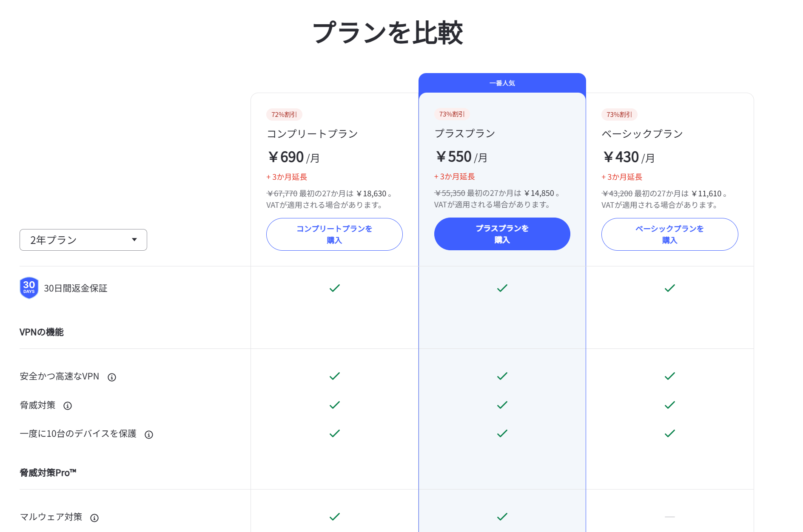Click the 73%割引 badge on プラスプラン
Viewport: 803px width, 532px height.
(x=452, y=114)
